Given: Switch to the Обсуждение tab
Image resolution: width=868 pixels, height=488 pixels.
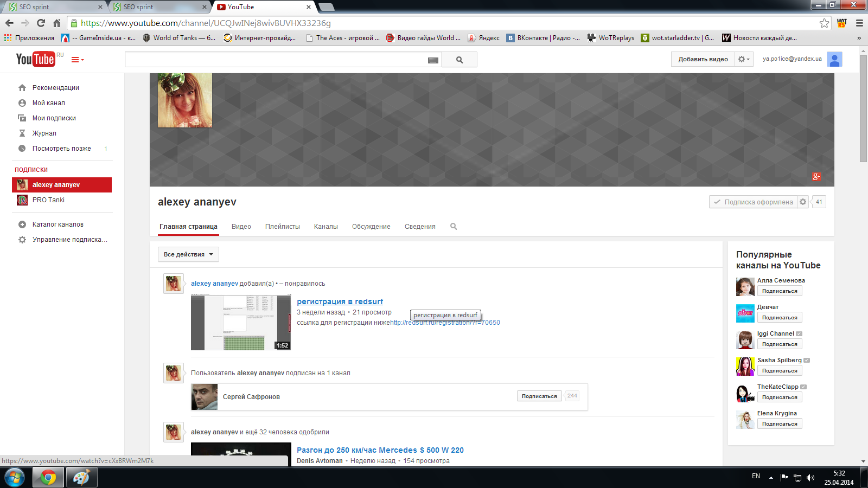Looking at the screenshot, I should pyautogui.click(x=371, y=227).
